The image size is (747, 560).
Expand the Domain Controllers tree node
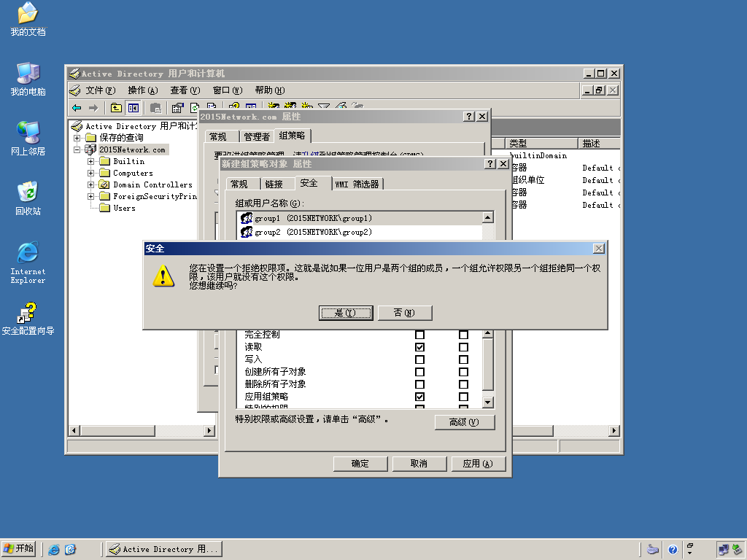pyautogui.click(x=90, y=184)
